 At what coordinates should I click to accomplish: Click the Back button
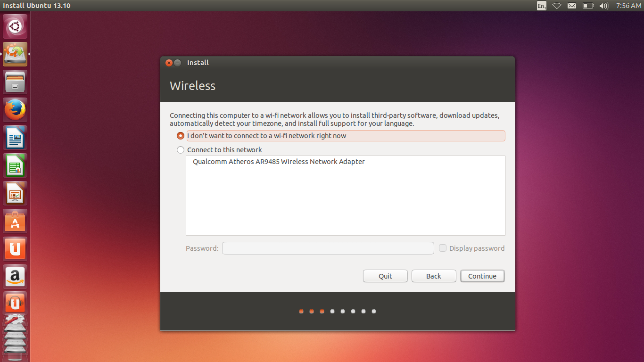click(x=434, y=276)
